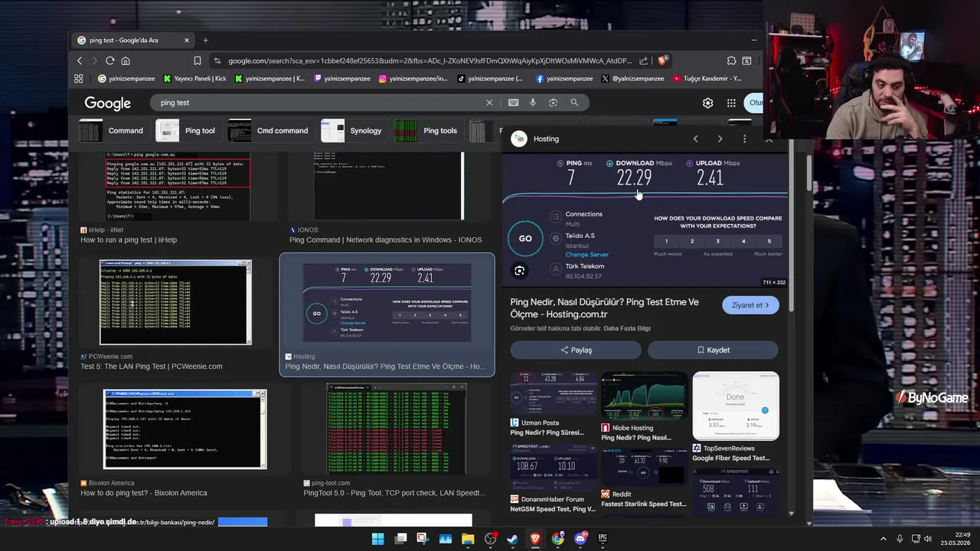Search by image with Google Lens icon
The width and height of the screenshot is (980, 551).
(x=554, y=103)
